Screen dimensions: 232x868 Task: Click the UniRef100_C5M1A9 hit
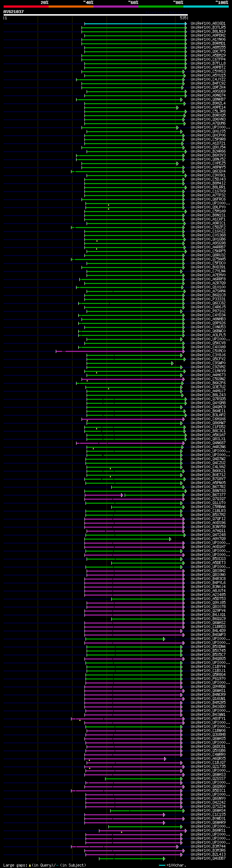pos(208,211)
